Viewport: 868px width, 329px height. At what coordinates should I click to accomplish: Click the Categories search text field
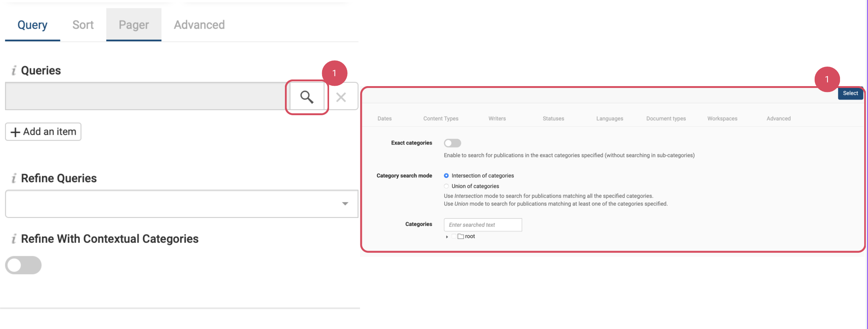click(483, 225)
